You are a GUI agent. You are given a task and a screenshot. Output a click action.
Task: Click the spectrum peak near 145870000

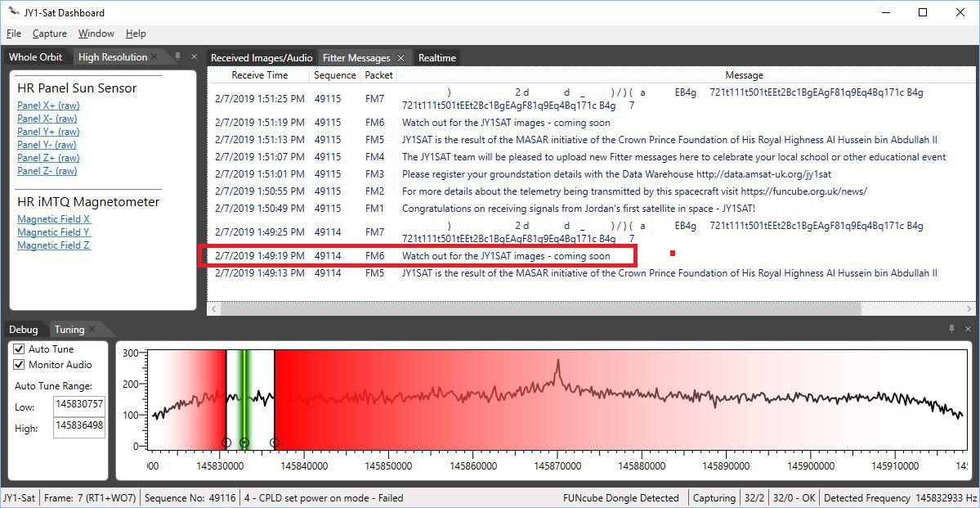click(557, 362)
